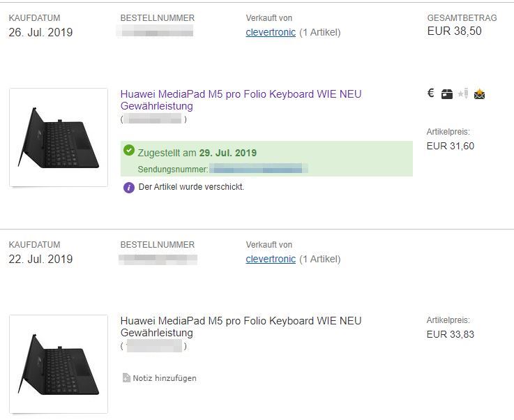The height and width of the screenshot is (420, 514).
Task: Click the Notiz hinzufügen text
Action: tap(165, 378)
